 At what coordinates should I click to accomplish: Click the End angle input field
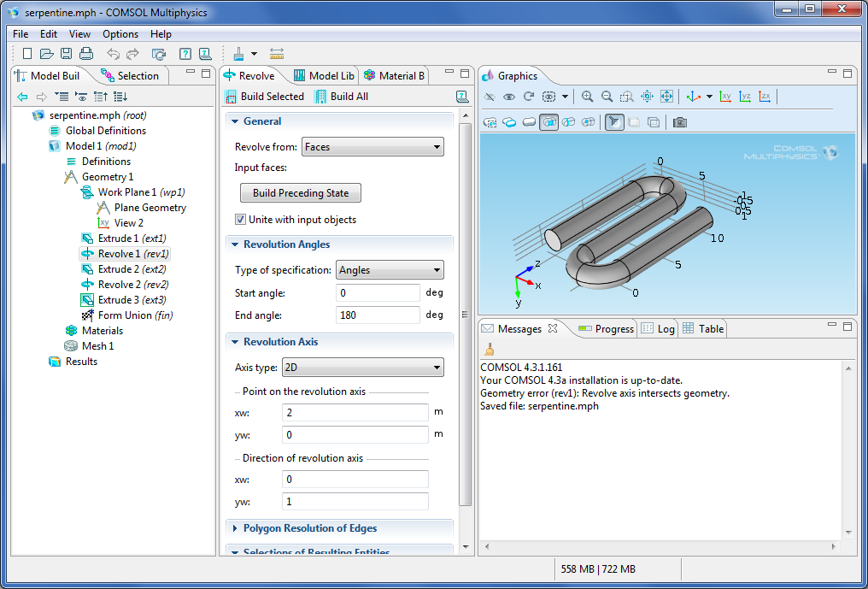point(378,315)
